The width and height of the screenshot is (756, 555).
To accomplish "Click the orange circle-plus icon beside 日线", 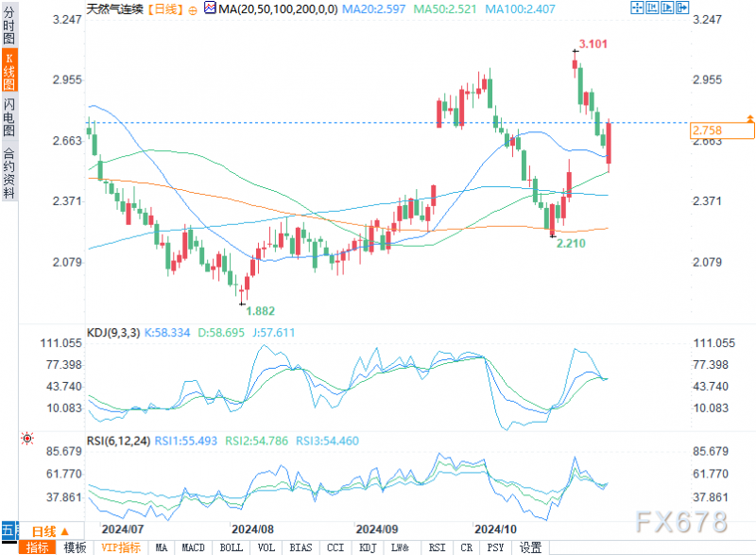I will point(193,10).
